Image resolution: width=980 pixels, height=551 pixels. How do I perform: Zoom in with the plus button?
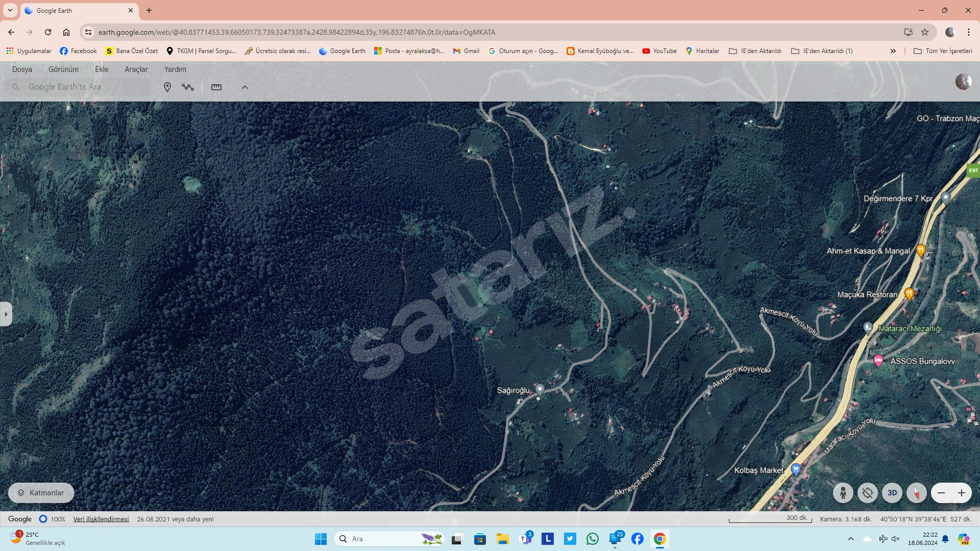click(x=962, y=493)
